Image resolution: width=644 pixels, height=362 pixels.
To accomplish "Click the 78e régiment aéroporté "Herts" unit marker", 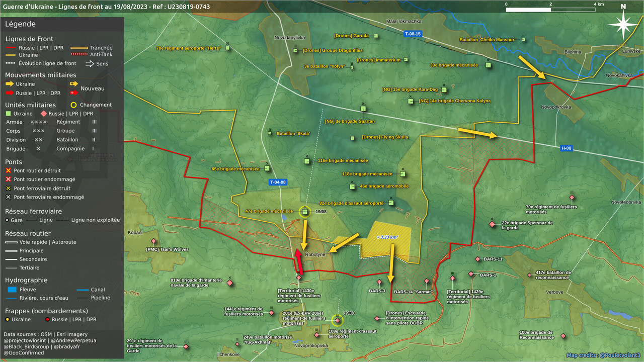I will pyautogui.click(x=227, y=48).
